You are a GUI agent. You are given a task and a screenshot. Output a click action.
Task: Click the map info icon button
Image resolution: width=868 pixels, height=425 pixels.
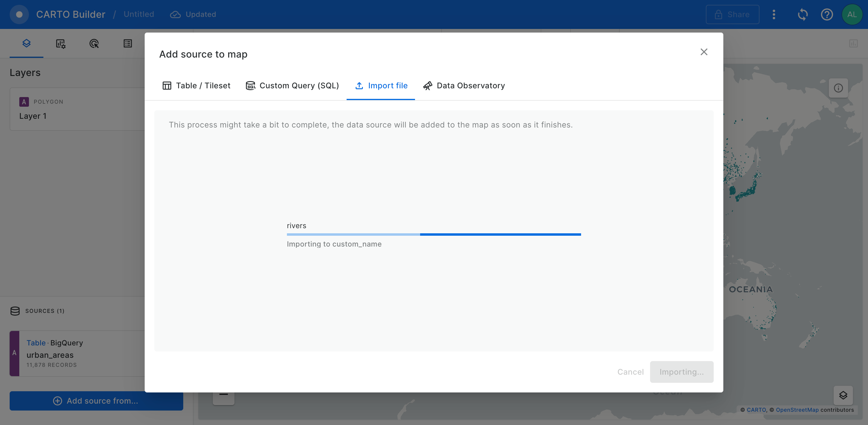point(838,88)
